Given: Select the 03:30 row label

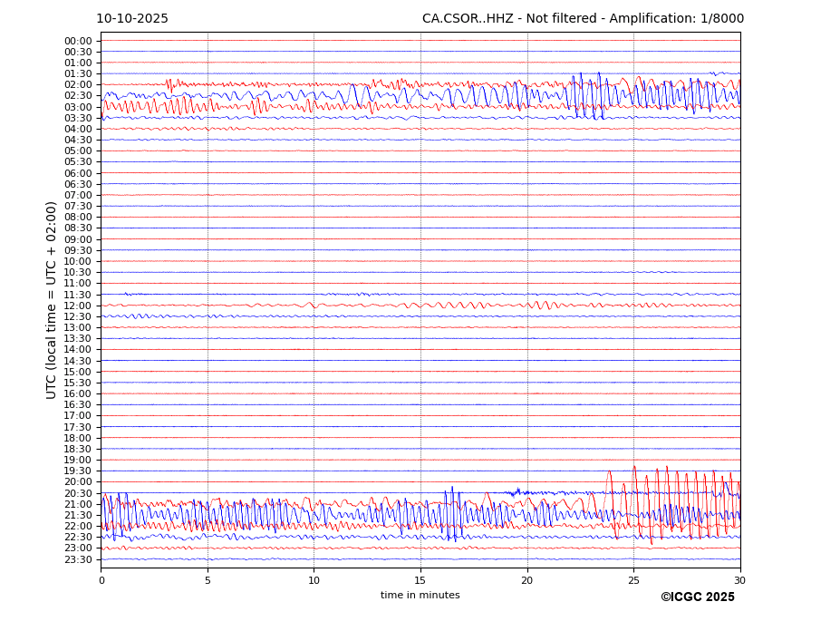Looking at the screenshot, I should tap(78, 118).
